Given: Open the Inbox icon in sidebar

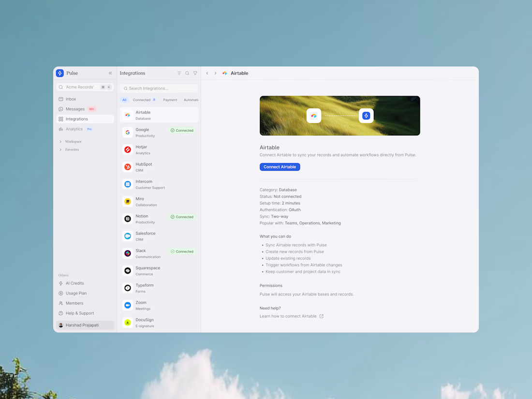Looking at the screenshot, I should pos(61,99).
